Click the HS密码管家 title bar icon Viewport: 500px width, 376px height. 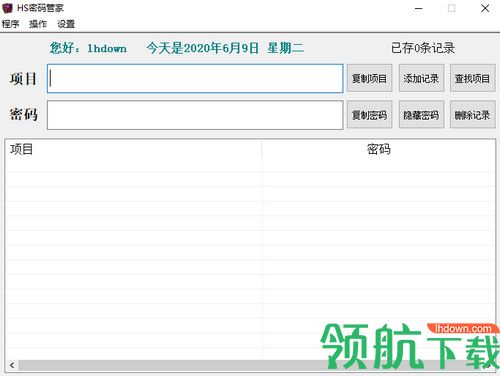click(x=7, y=8)
